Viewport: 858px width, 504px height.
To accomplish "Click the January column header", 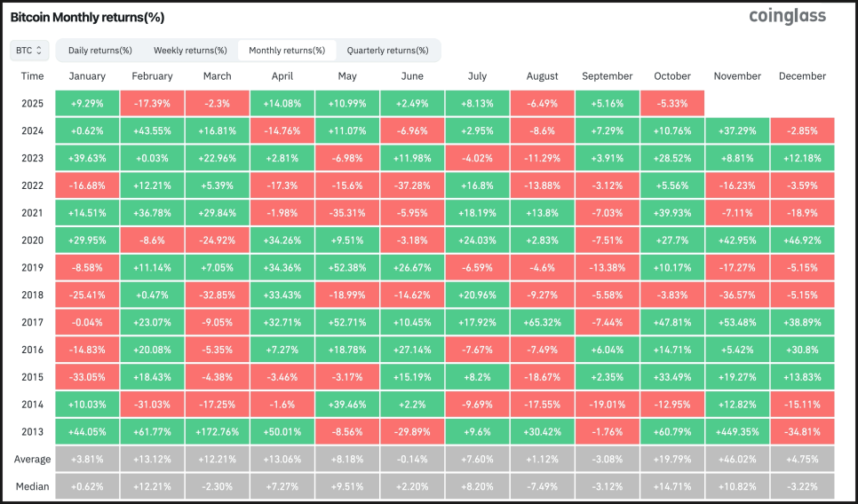I will click(x=87, y=76).
